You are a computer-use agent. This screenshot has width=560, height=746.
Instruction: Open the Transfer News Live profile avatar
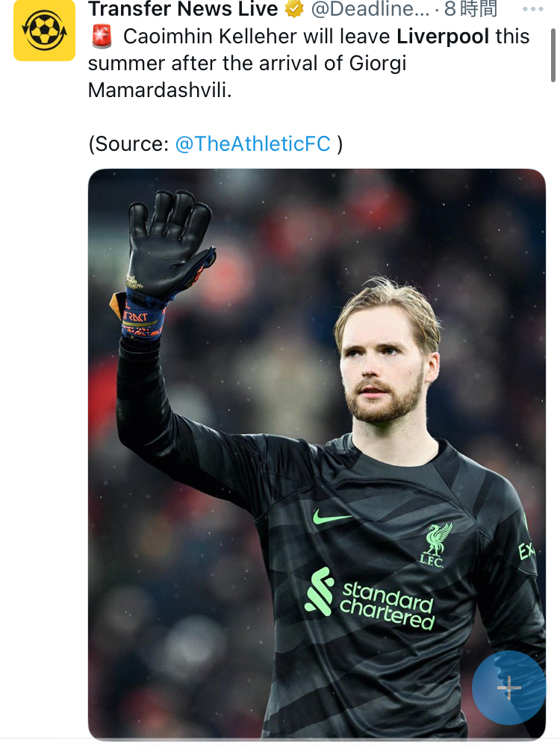(44, 31)
